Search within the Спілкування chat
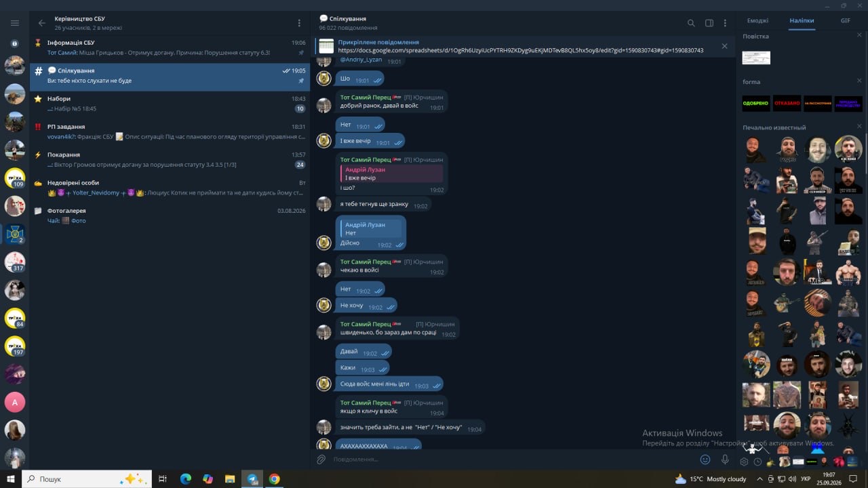 pyautogui.click(x=691, y=23)
